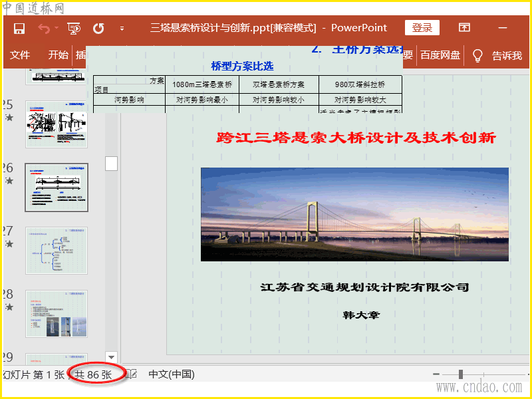
Task: Click the table cell 对河势影响最小
Action: point(202,100)
